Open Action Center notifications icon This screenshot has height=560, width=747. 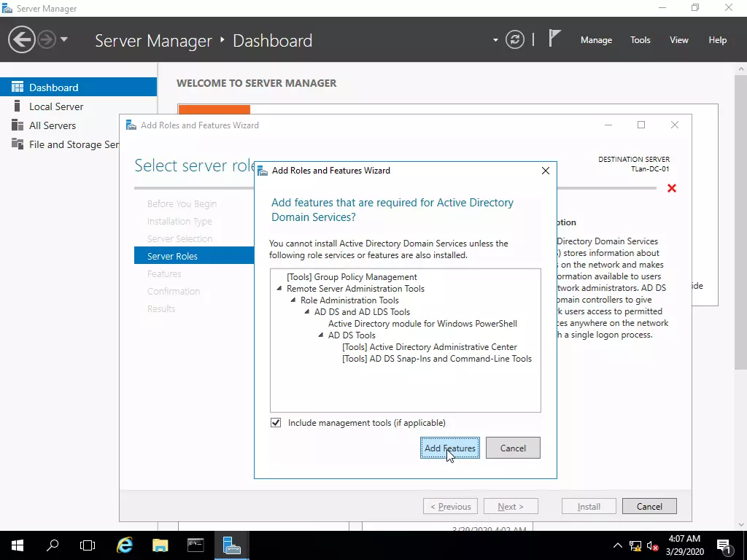point(724,545)
